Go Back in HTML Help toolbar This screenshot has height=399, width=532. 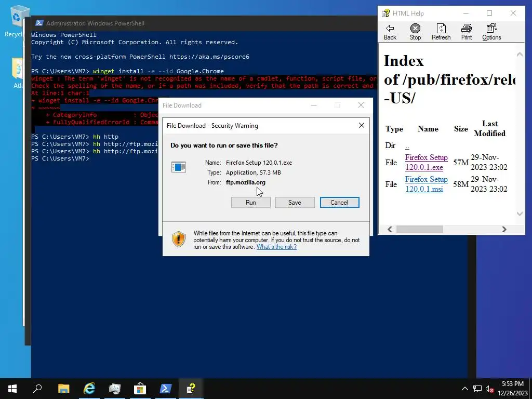pyautogui.click(x=390, y=32)
